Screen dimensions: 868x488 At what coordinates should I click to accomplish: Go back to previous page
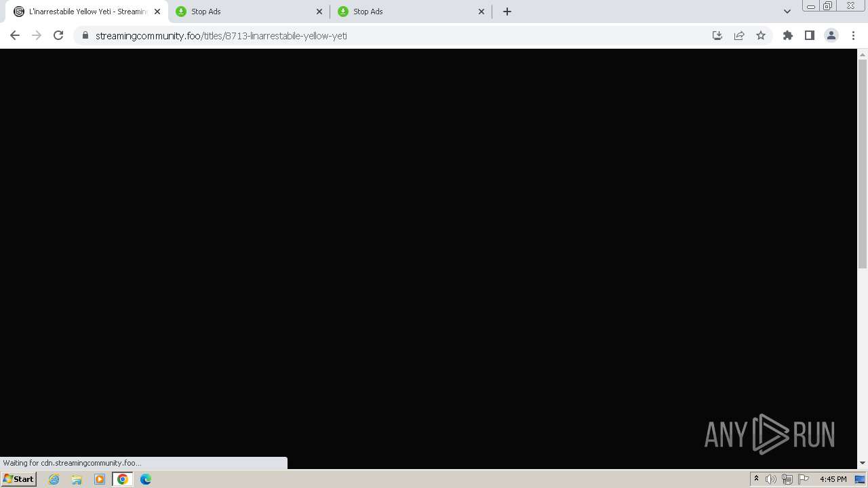pyautogui.click(x=15, y=35)
